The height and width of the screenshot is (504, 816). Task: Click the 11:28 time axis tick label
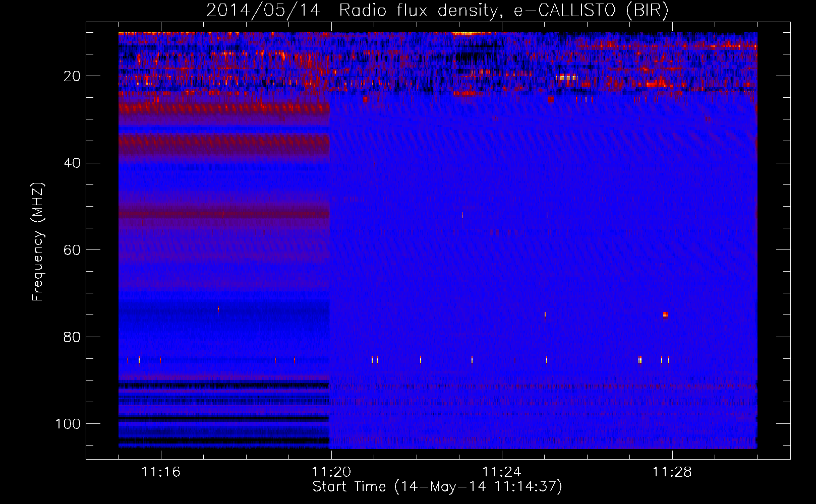(x=672, y=472)
